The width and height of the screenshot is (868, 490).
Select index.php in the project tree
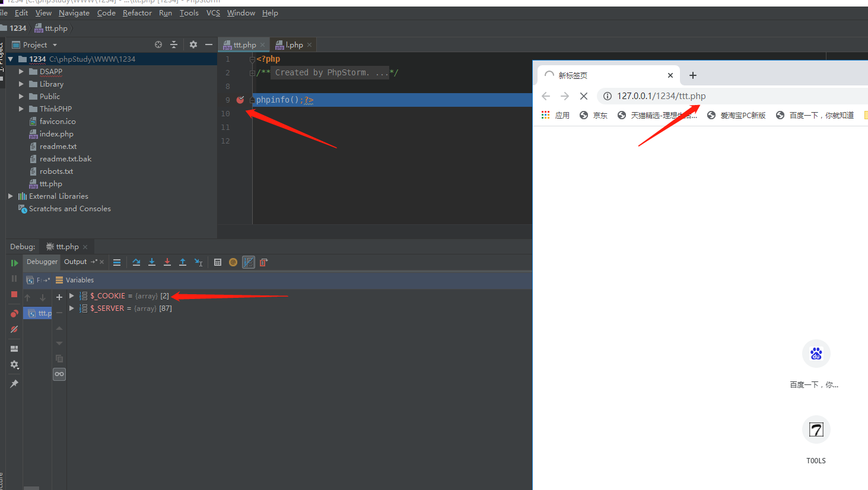56,133
